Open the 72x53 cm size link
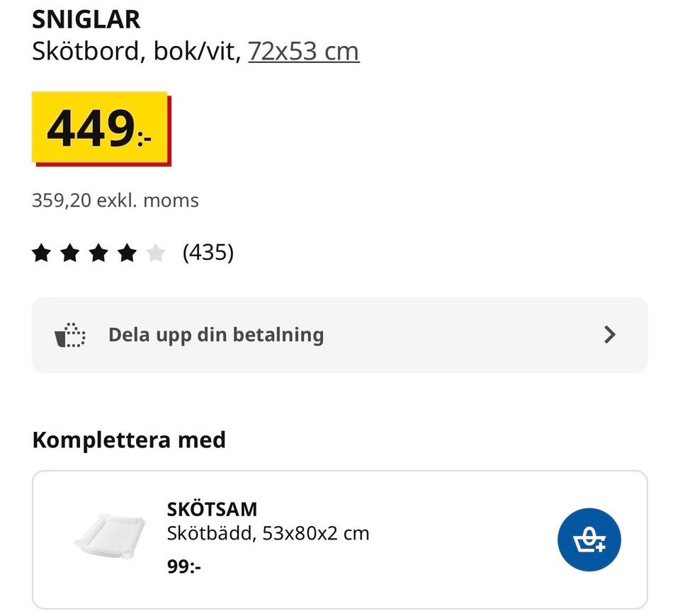 click(303, 52)
